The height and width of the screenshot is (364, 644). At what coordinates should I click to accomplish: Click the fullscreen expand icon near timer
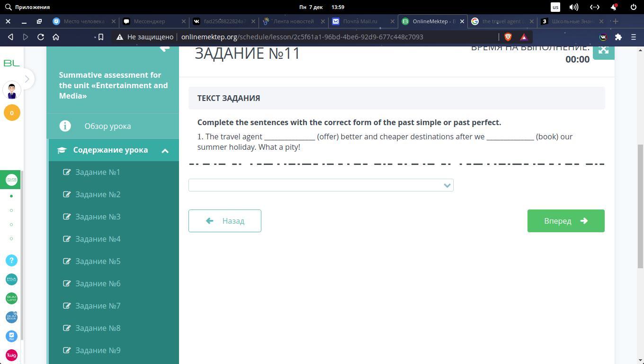603,50
